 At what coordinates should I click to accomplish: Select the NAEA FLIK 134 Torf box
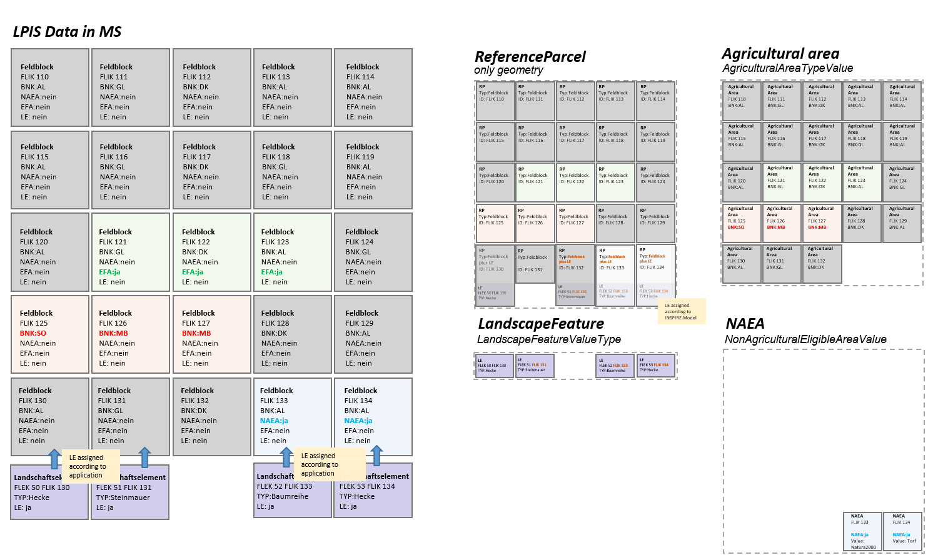[x=904, y=532]
